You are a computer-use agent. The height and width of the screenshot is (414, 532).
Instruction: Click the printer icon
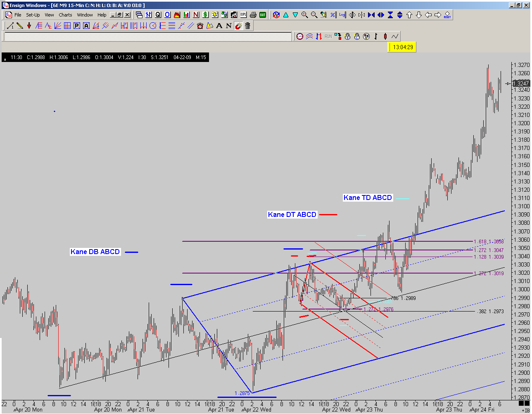click(253, 15)
